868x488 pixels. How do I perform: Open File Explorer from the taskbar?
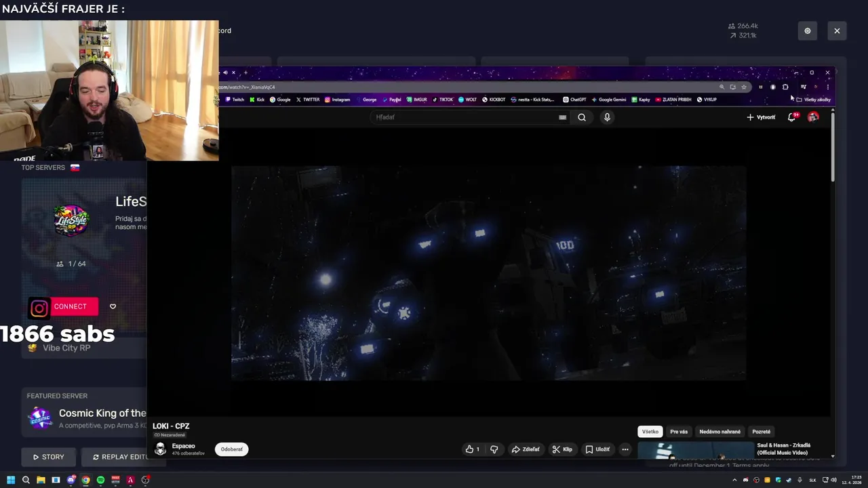41,480
